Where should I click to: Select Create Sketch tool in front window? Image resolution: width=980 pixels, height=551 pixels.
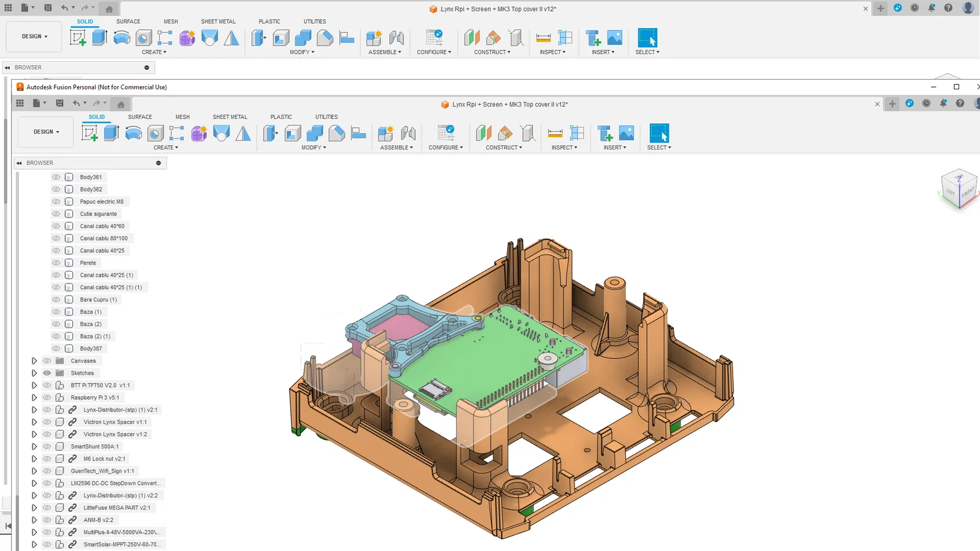(x=90, y=133)
